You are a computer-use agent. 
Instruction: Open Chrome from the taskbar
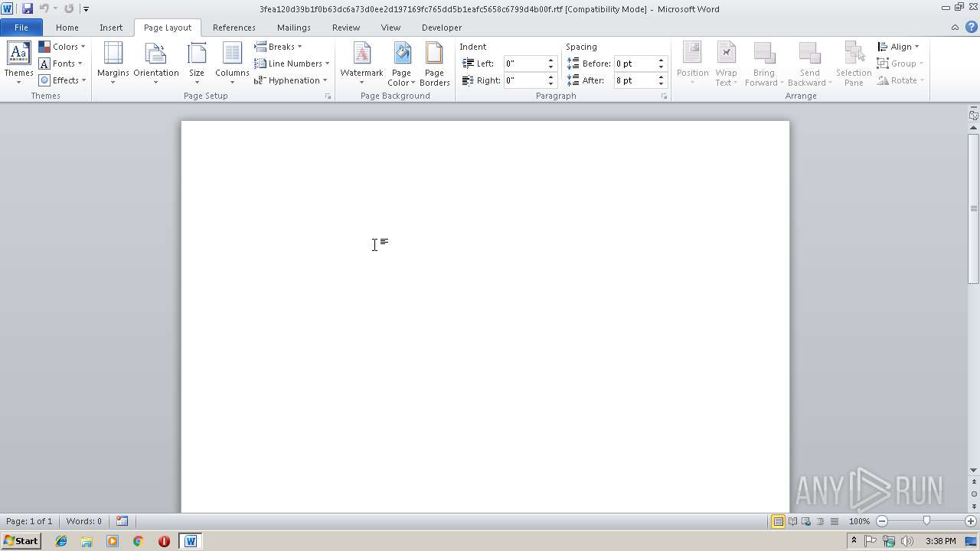tap(138, 541)
